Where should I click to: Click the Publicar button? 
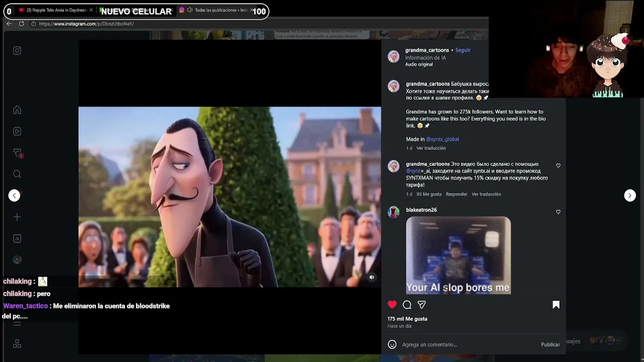click(x=550, y=344)
